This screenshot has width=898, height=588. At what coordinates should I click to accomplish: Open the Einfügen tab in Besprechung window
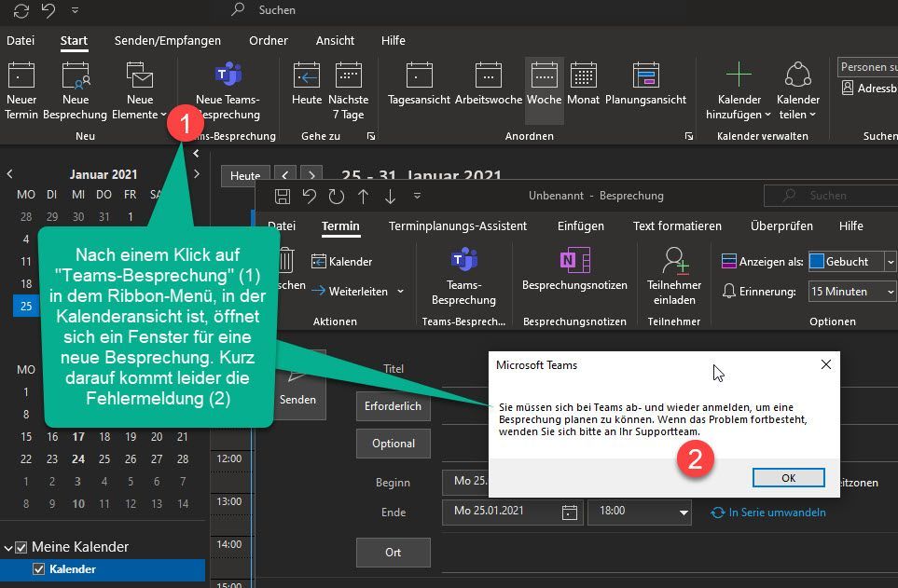(581, 226)
